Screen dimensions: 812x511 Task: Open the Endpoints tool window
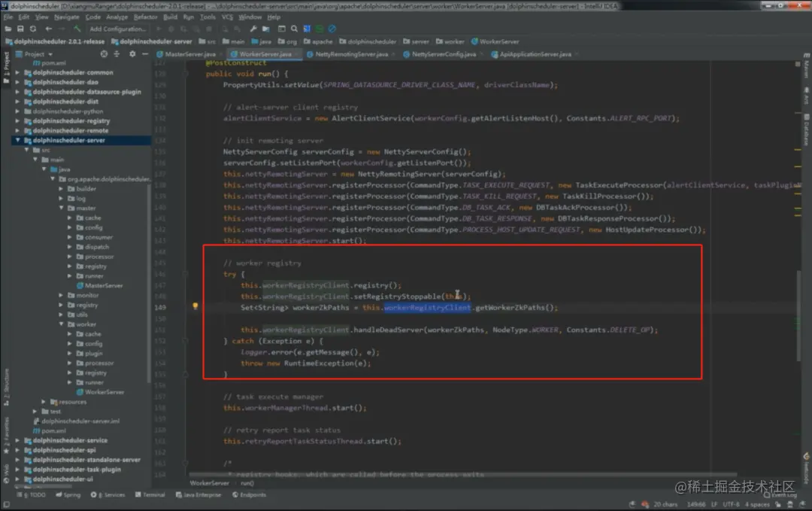point(249,495)
